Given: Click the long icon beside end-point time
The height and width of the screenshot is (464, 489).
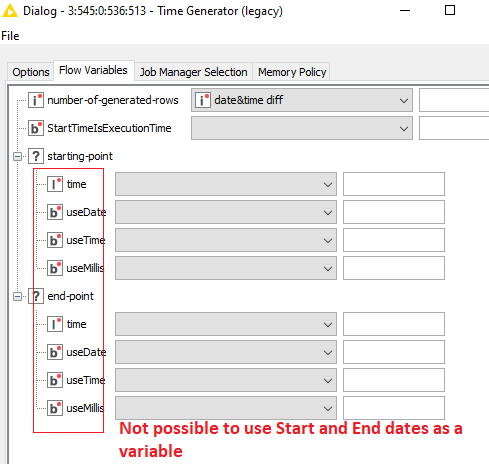Looking at the screenshot, I should (55, 324).
